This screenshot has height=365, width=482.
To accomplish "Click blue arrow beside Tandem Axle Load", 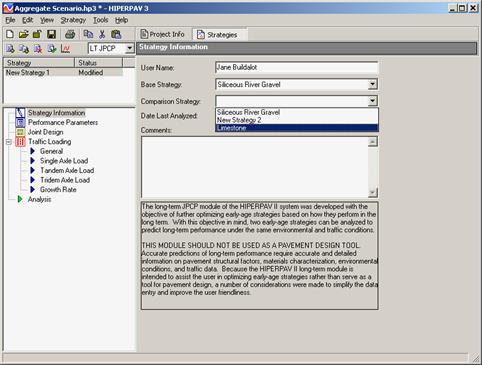I will pyautogui.click(x=32, y=170).
